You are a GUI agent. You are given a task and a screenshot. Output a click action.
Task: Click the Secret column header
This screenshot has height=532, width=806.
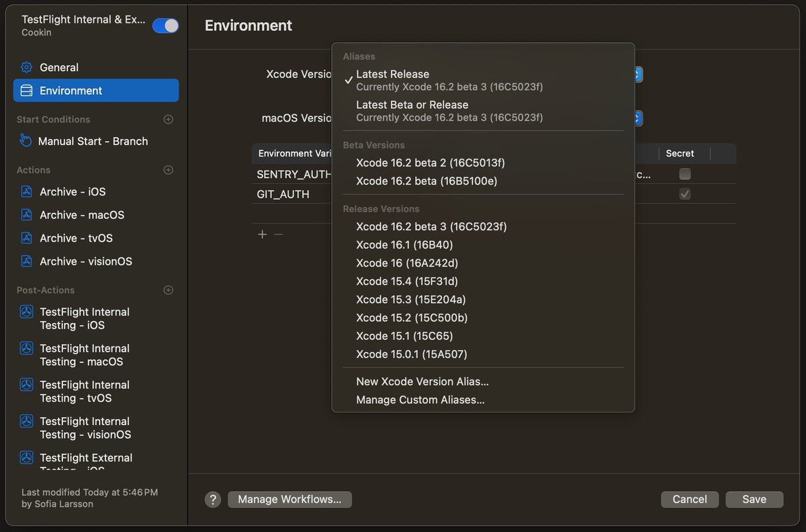(680, 153)
